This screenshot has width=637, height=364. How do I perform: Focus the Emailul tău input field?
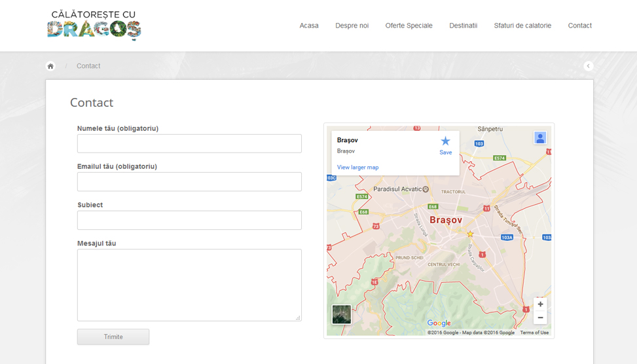[189, 181]
